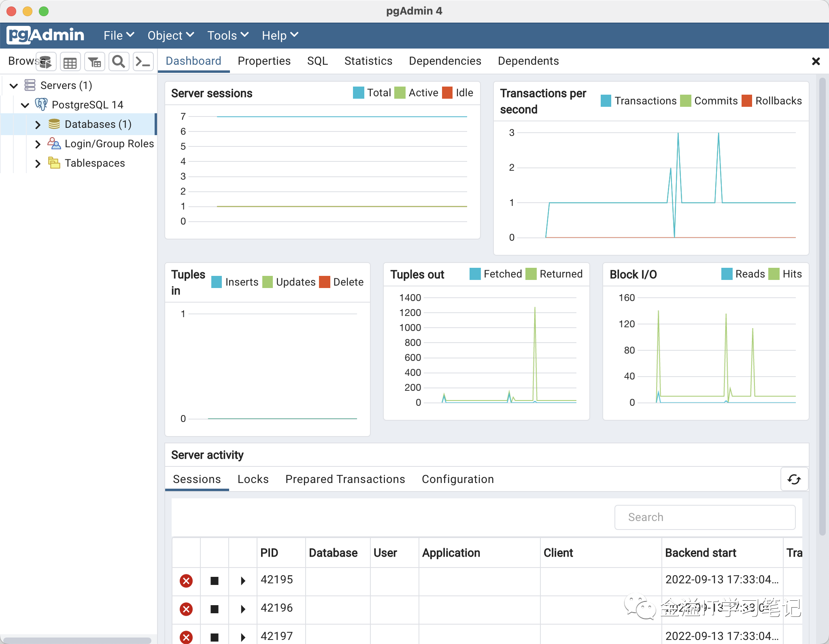Switch to the Properties tab

[264, 61]
